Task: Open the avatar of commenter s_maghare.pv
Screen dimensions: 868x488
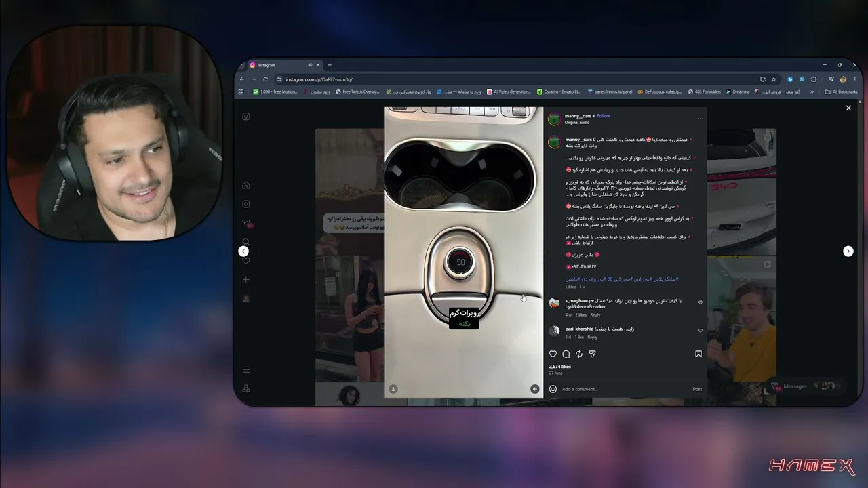Action: (x=554, y=303)
